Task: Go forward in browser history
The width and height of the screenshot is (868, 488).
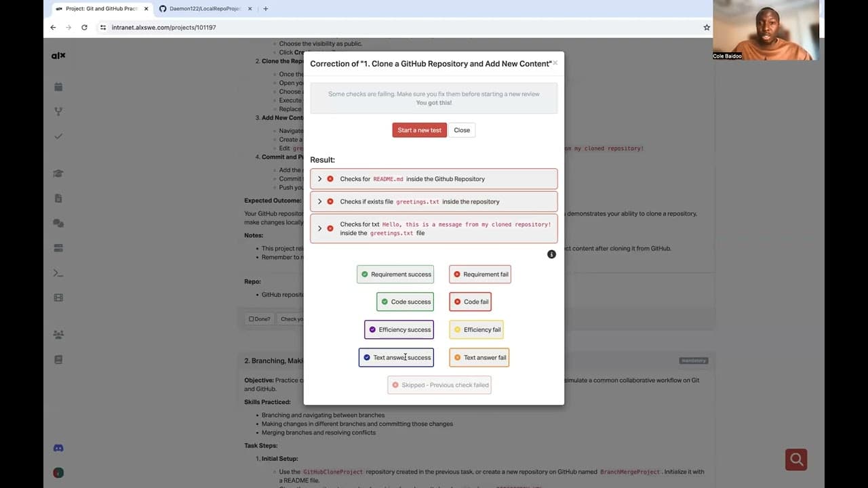Action: [68, 27]
